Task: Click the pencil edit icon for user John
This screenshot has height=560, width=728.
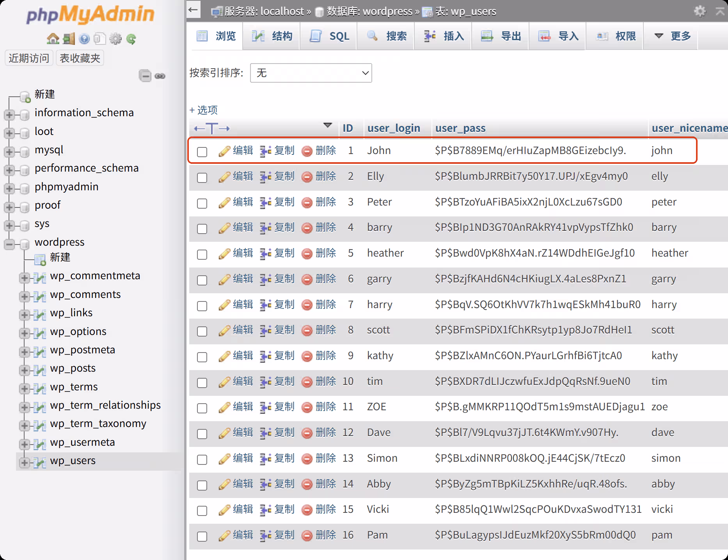Action: coord(224,151)
